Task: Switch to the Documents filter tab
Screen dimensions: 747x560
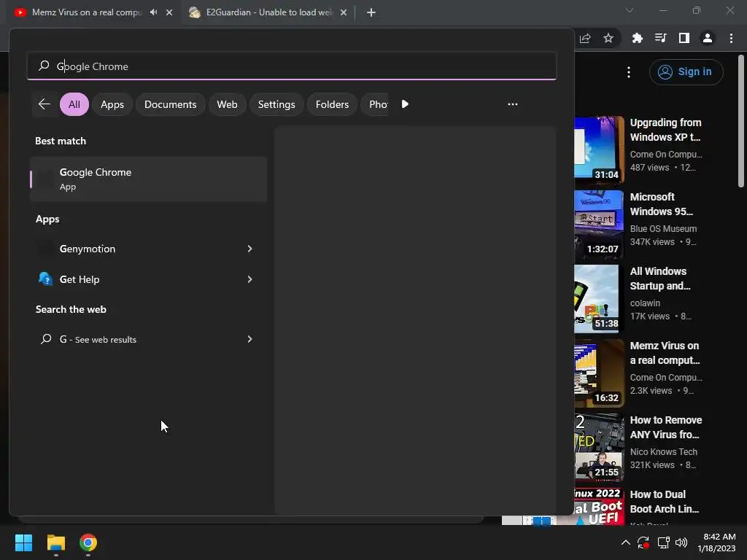Action: (171, 104)
